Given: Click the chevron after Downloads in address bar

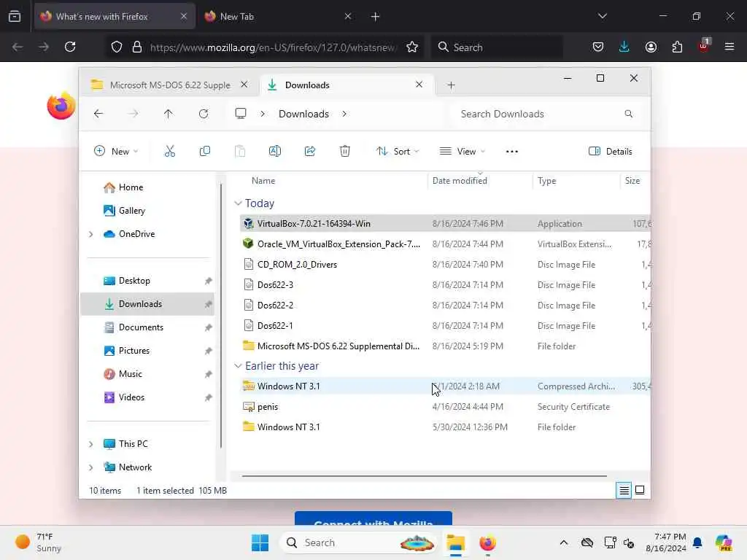Looking at the screenshot, I should [344, 114].
